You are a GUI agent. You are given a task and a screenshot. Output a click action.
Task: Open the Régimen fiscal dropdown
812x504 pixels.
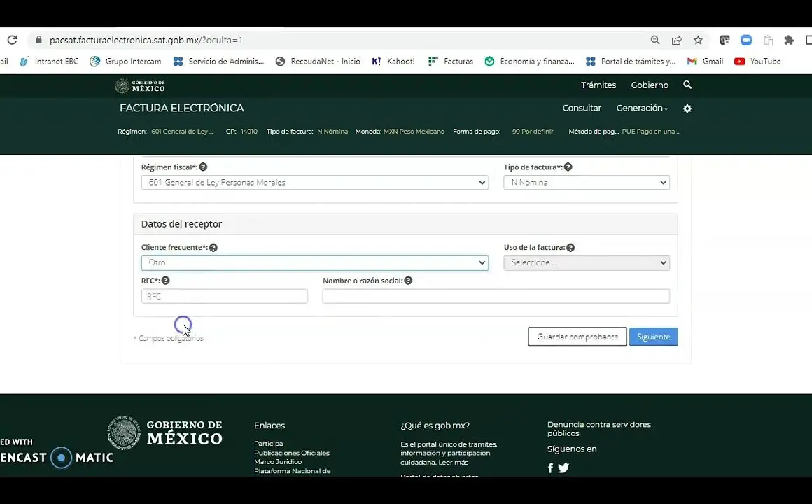coord(315,182)
